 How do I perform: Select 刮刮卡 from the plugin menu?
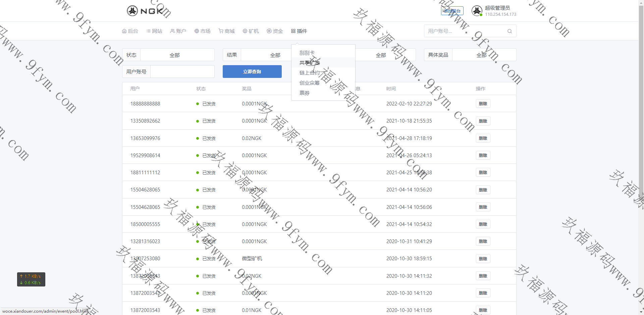(307, 53)
